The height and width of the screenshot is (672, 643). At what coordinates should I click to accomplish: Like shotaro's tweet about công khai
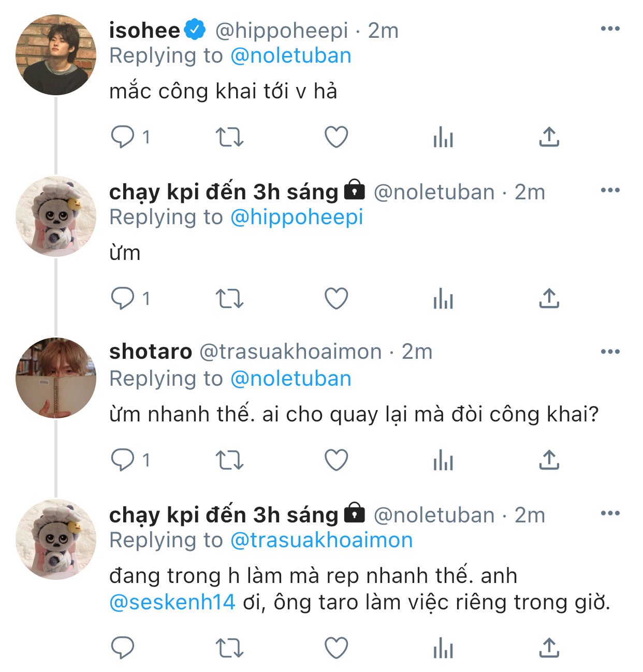(x=336, y=460)
